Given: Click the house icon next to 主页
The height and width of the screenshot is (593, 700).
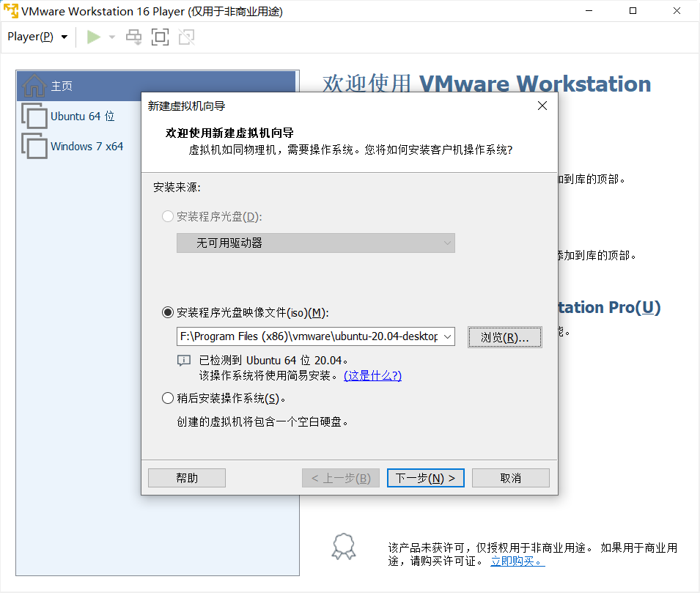Looking at the screenshot, I should [34, 85].
